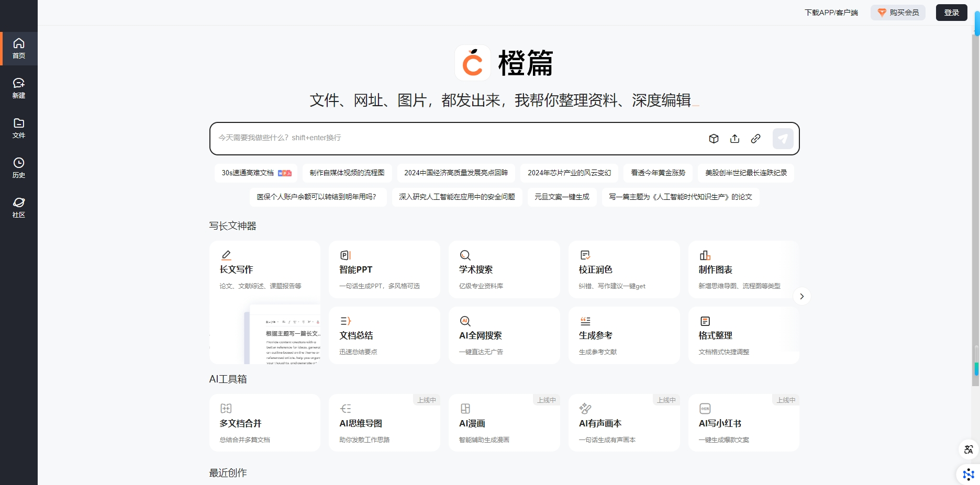This screenshot has width=980, height=485.
Task: Click the floating assistant icon at bottom right
Action: [968, 475]
